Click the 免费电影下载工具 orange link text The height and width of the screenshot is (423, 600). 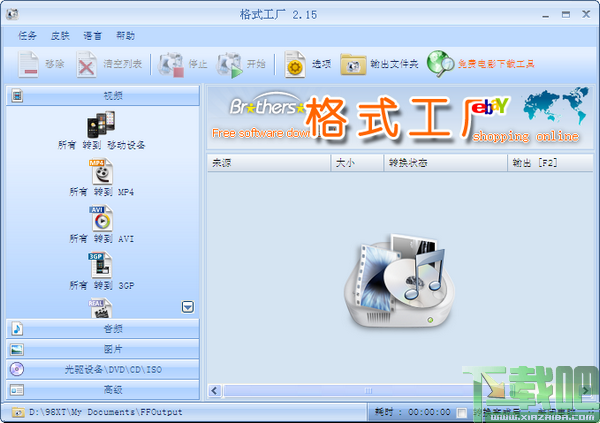coord(496,64)
